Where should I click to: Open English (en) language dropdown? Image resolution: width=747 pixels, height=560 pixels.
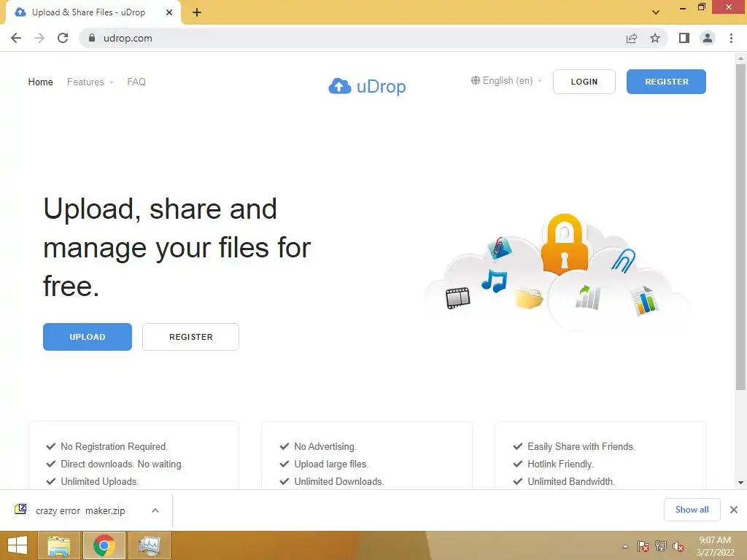[507, 80]
